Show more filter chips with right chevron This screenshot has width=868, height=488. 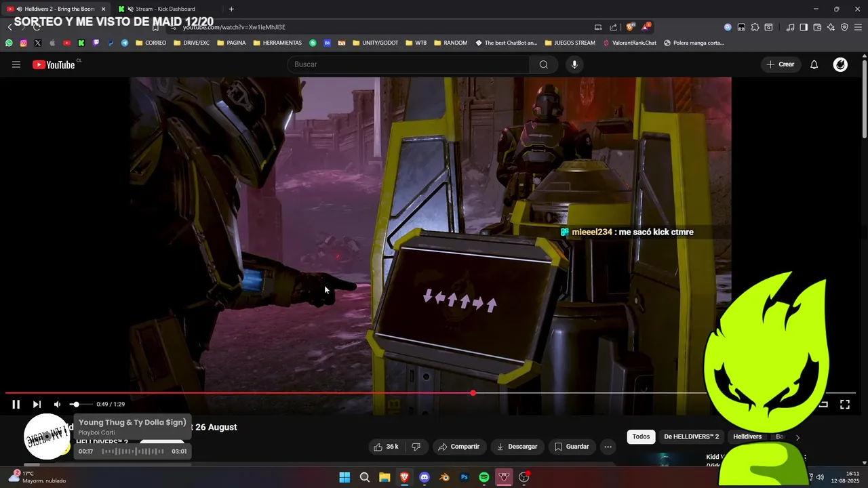[797, 437]
